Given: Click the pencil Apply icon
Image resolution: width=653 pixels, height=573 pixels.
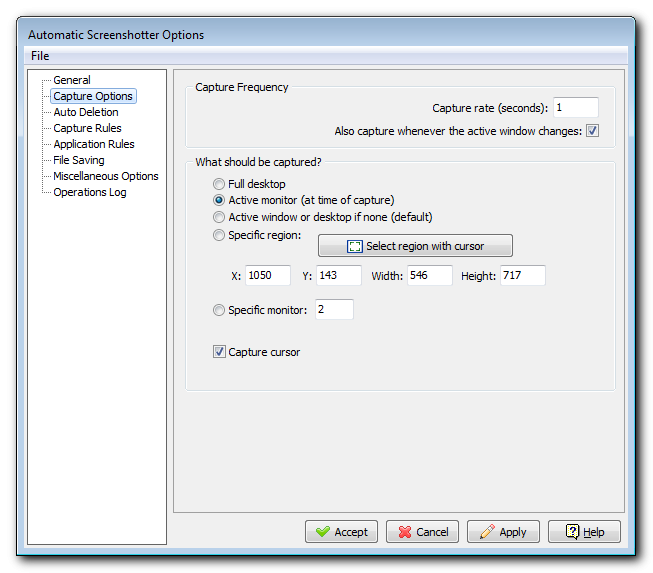Looking at the screenshot, I should click(x=487, y=531).
